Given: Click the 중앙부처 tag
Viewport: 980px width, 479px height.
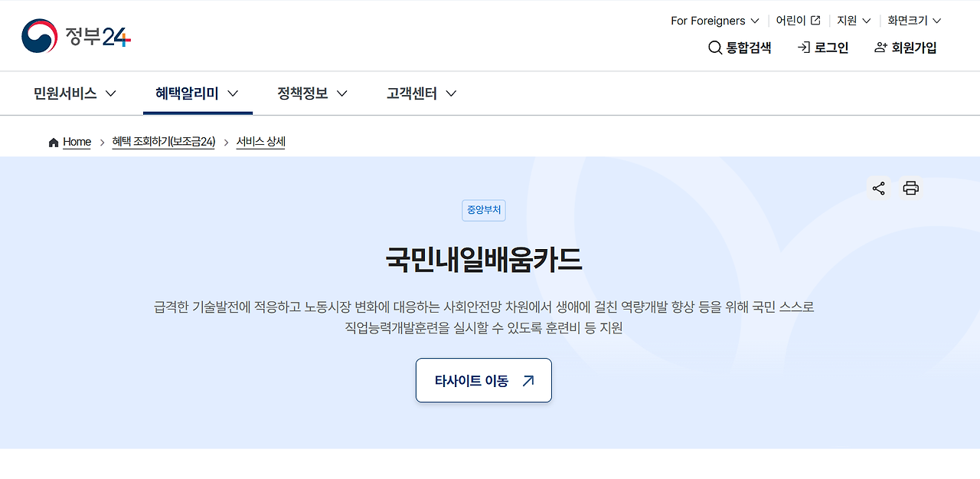Looking at the screenshot, I should 484,210.
